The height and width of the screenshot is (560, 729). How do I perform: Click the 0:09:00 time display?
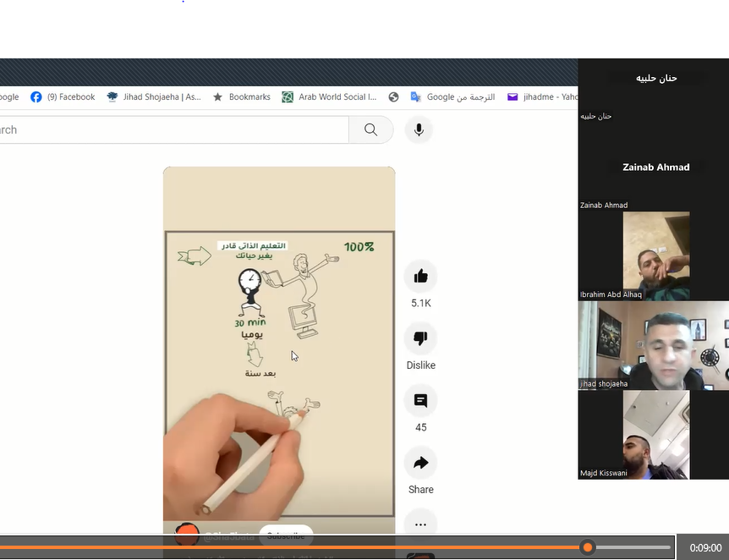(x=705, y=548)
